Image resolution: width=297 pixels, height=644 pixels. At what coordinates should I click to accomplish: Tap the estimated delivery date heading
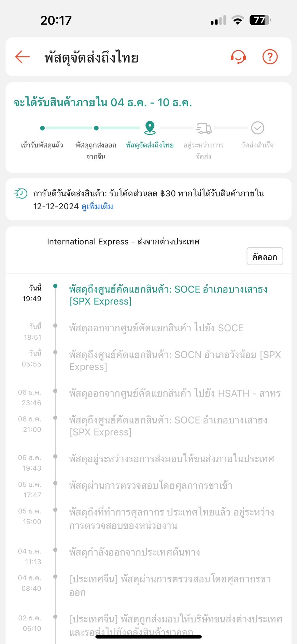103,103
